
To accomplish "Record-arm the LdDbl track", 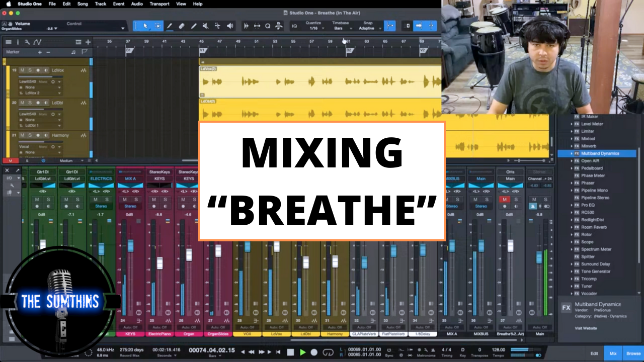I will (38, 103).
